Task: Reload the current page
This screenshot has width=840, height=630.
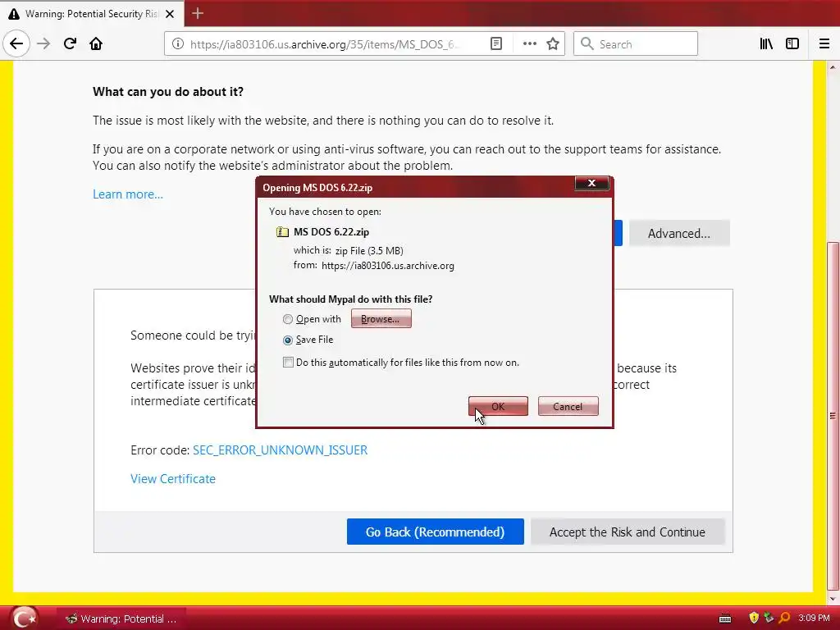Action: point(70,43)
